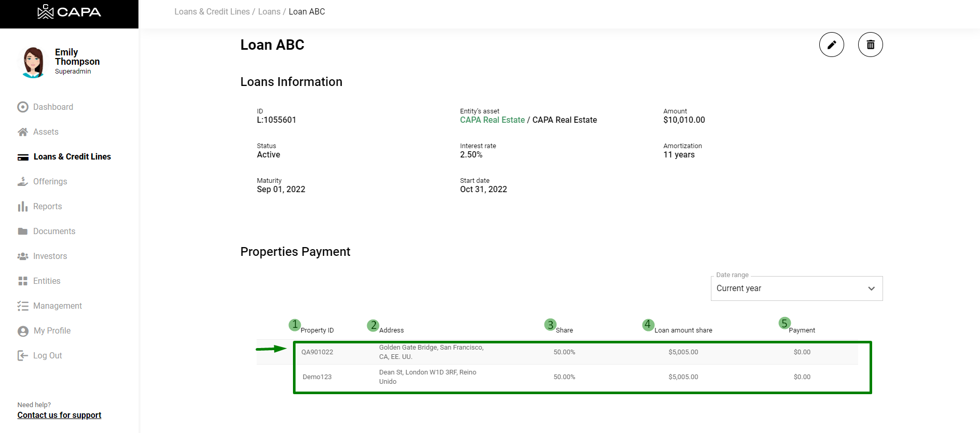980x433 pixels.
Task: Click the Management checklist icon
Action: pos(23,306)
